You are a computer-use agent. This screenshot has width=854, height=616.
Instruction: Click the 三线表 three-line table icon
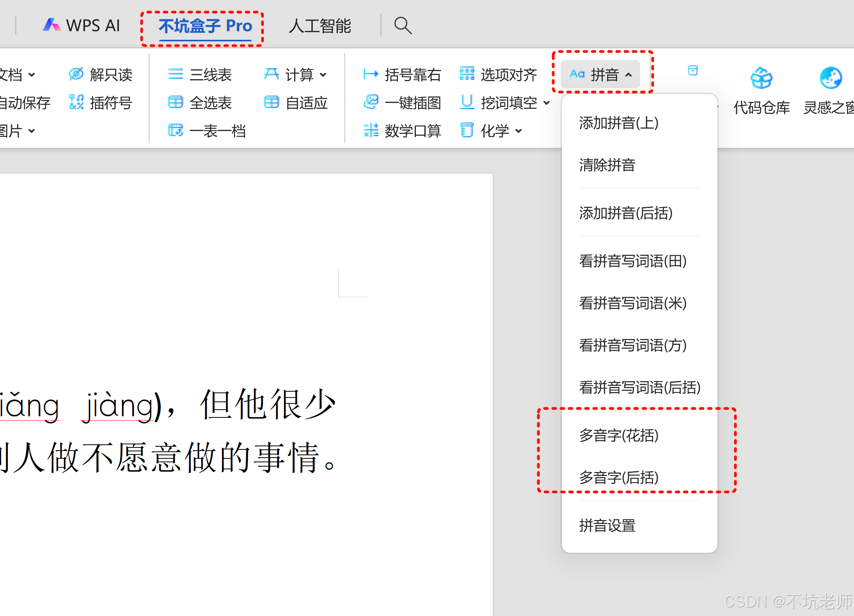tap(175, 74)
